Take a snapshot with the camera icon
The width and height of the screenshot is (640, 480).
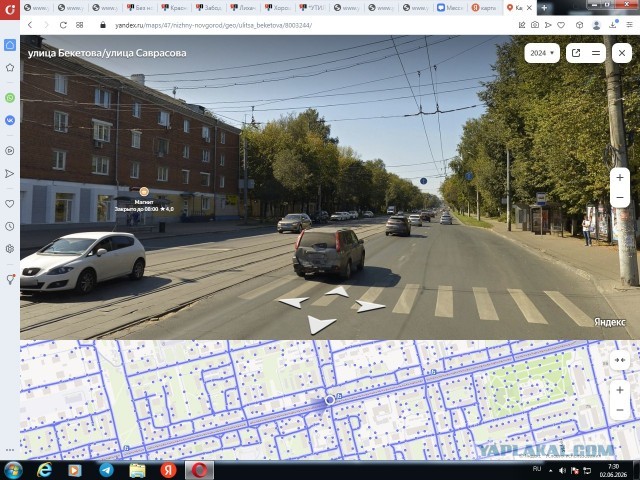click(x=535, y=25)
